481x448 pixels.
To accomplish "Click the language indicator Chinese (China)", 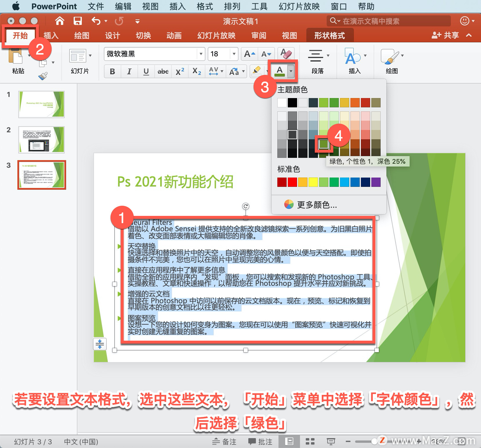I will [x=81, y=442].
